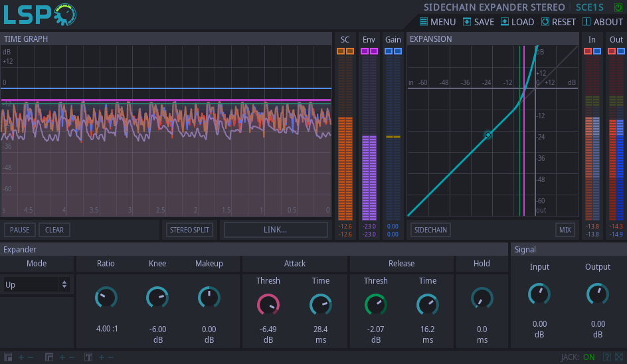The image size is (627, 364).
Task: Toggle the right magenta Env channel square
Action: (x=374, y=51)
